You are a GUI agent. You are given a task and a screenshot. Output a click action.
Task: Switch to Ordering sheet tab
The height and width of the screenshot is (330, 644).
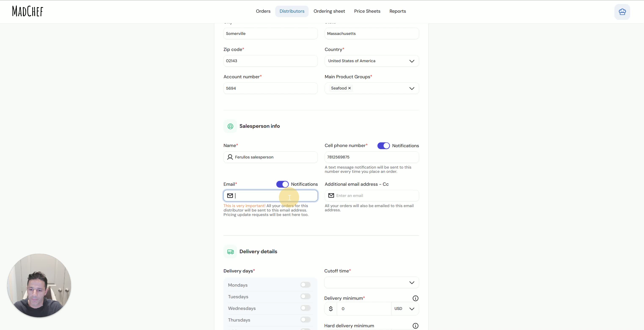pos(329,11)
